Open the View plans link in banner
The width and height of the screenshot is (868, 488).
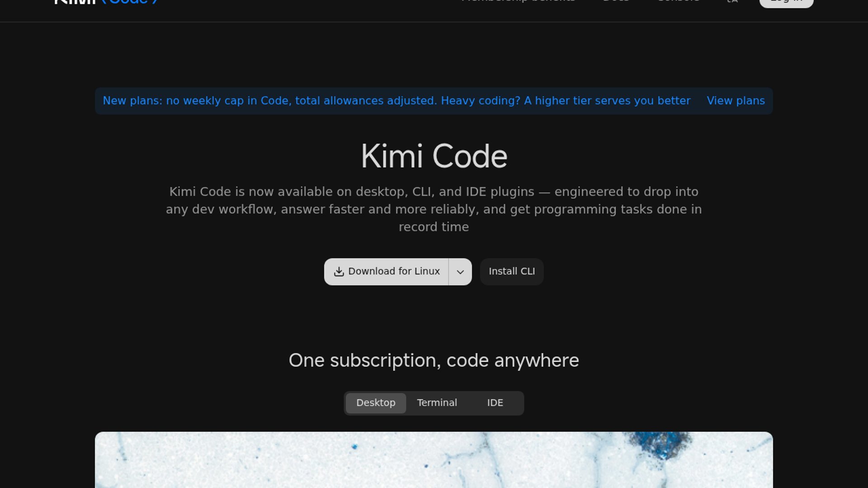(x=736, y=101)
